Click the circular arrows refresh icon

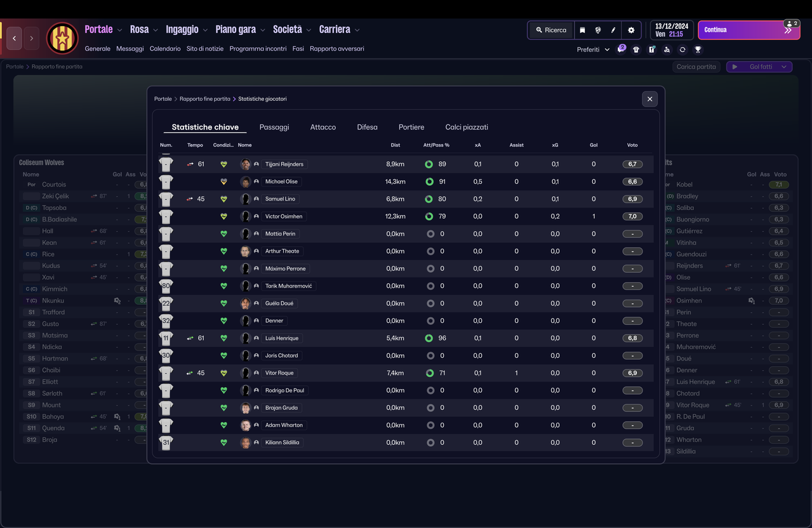[682, 49]
